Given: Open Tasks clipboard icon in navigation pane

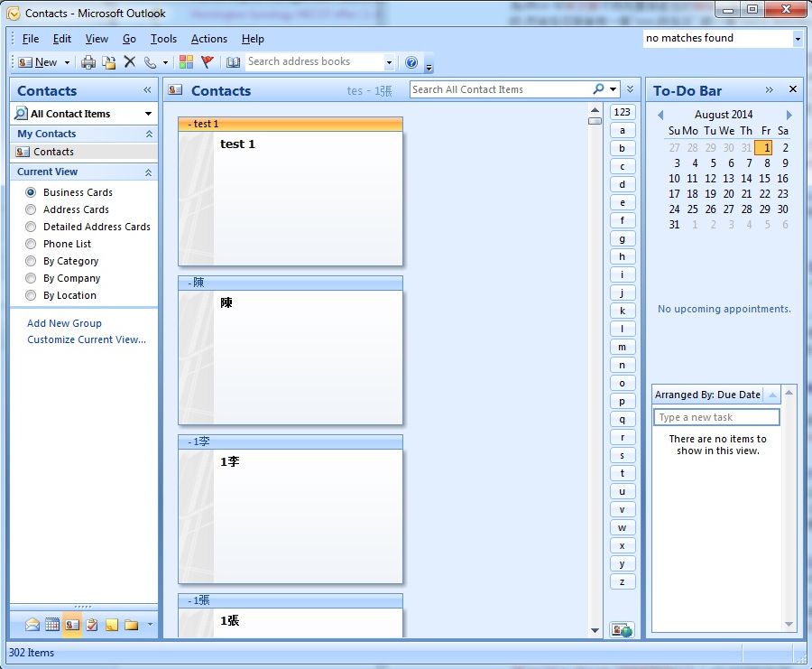Looking at the screenshot, I should (92, 625).
